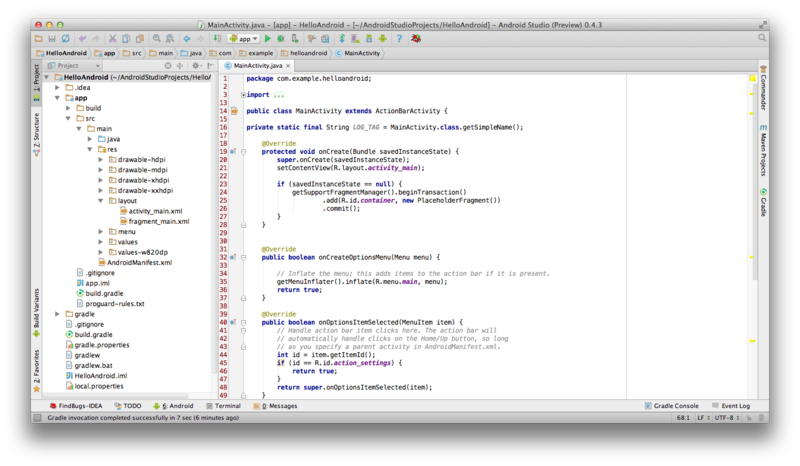The height and width of the screenshot is (466, 800).
Task: Click the Save All floppy icon
Action: tap(52, 38)
